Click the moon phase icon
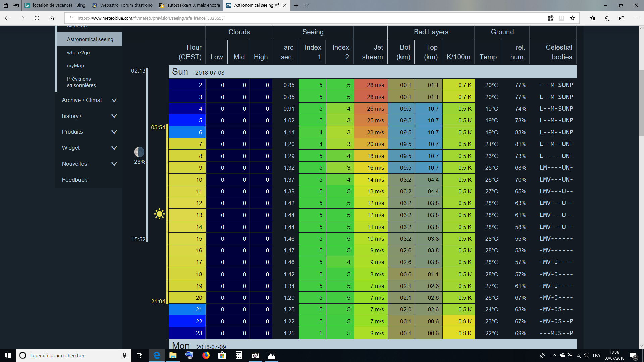 point(139,152)
